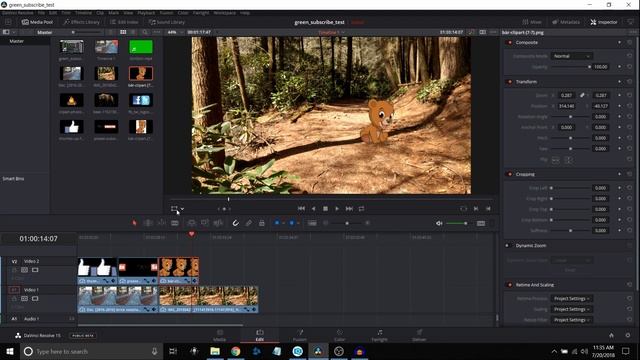Switch to the Fairlight page
Image resolution: width=640 pixels, height=360 pixels.
tap(380, 336)
